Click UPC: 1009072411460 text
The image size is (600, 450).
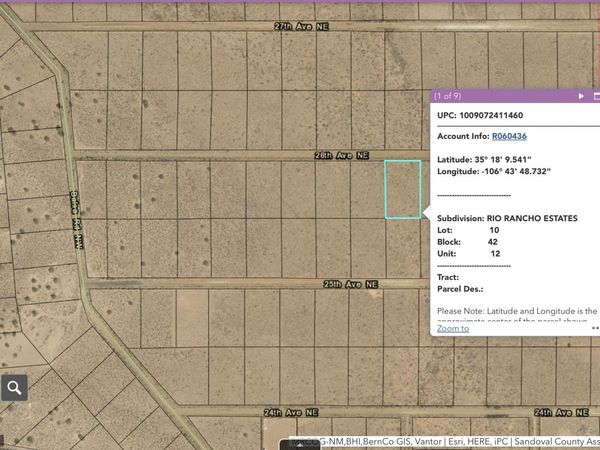coord(480,115)
